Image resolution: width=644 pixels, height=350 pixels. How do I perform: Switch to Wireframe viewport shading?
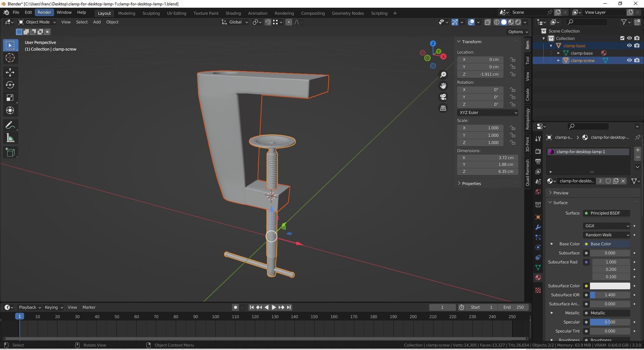click(497, 22)
